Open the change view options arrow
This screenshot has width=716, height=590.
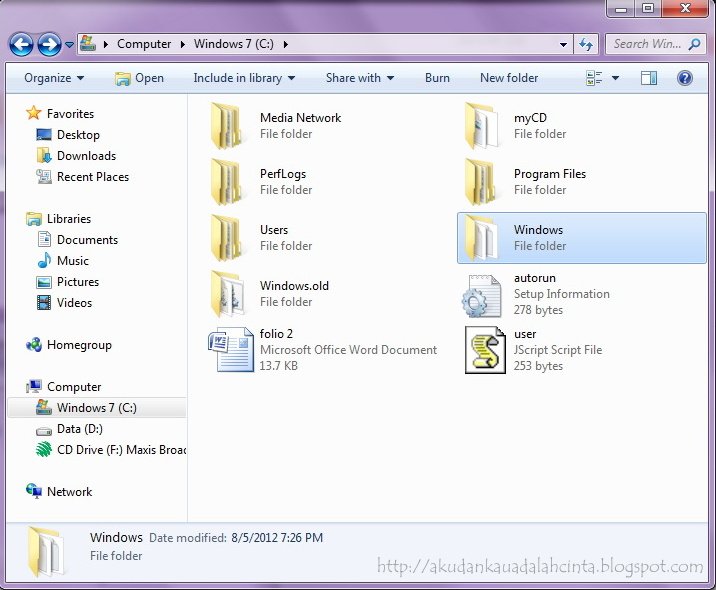[x=615, y=78]
